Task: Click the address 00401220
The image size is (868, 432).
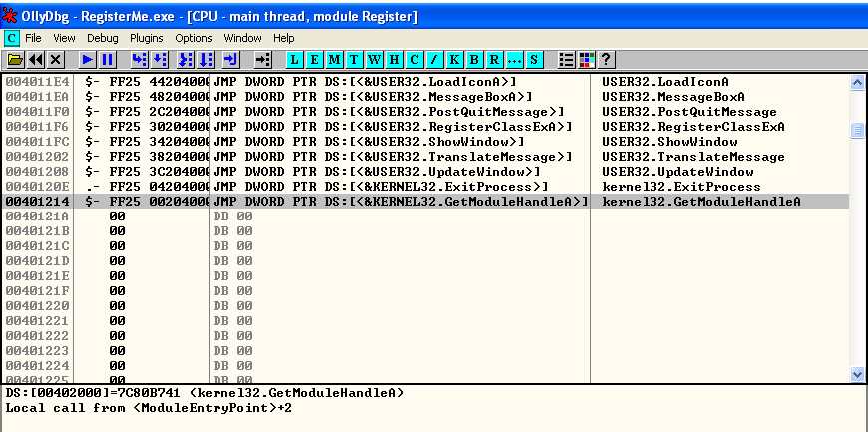Action: point(38,306)
